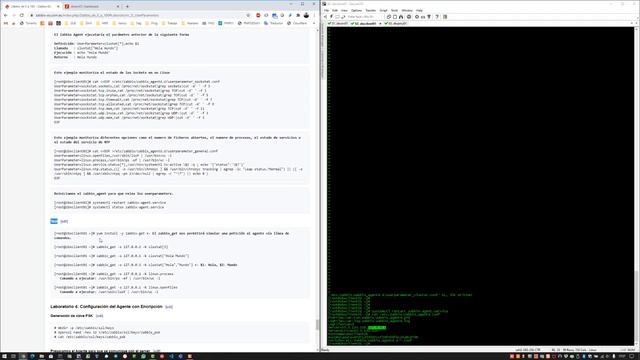Click the Reconnect icon in SecureCRT toolbar
Image resolution: width=640 pixels, height=360 pixels.
pos(343,17)
